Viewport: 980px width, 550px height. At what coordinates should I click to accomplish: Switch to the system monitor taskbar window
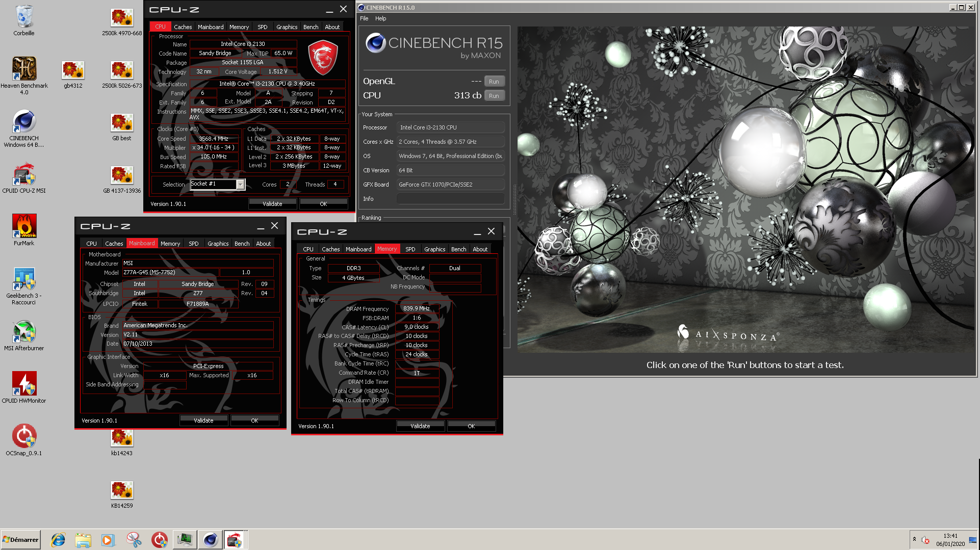pos(185,540)
